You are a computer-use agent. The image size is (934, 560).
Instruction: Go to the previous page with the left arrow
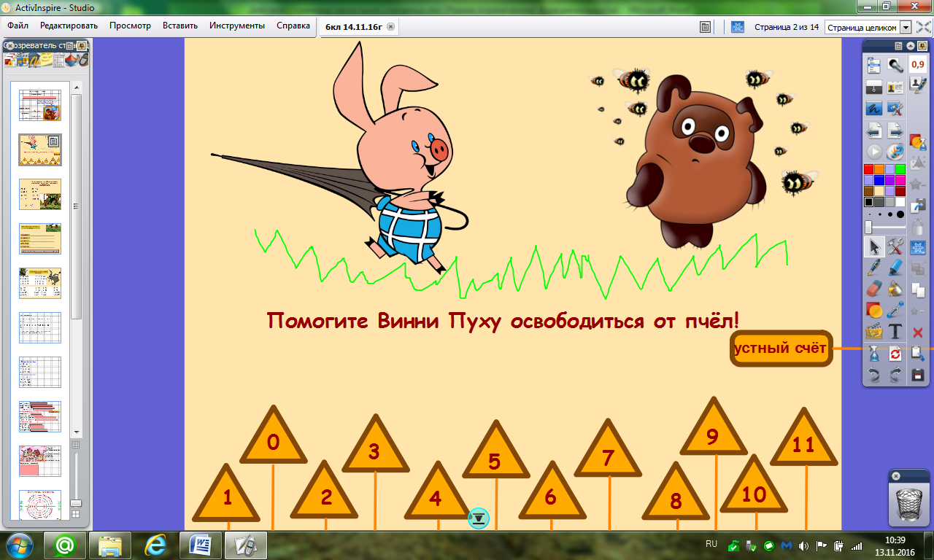pyautogui.click(x=874, y=131)
